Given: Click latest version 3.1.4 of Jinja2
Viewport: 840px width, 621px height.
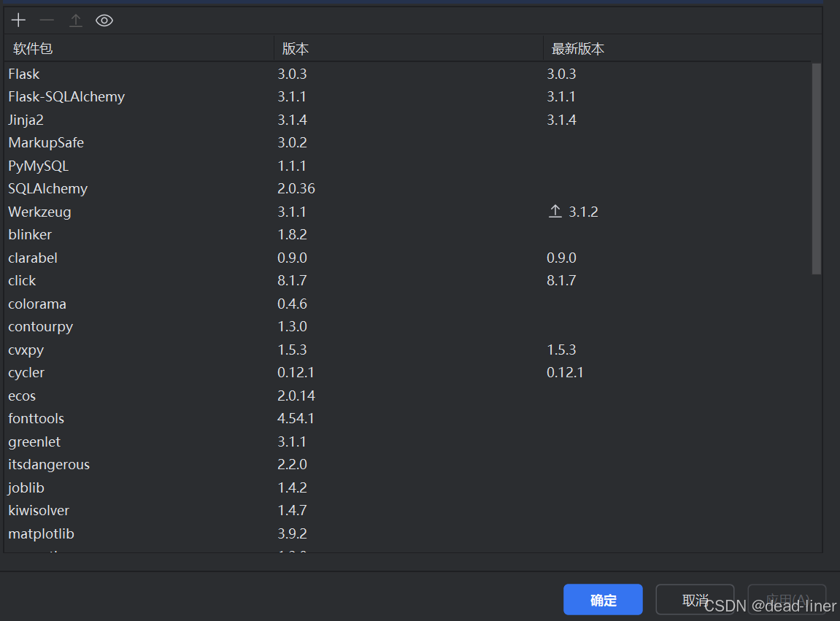Looking at the screenshot, I should click(561, 120).
